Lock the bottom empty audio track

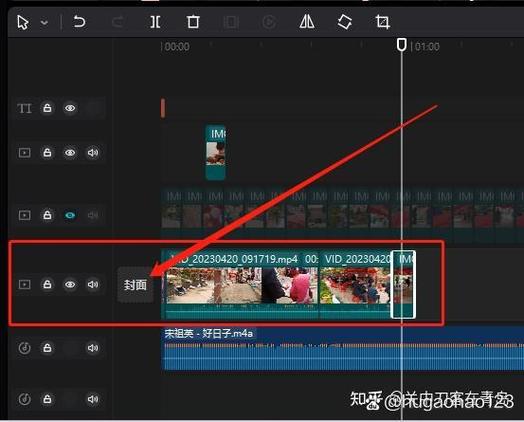(47, 399)
